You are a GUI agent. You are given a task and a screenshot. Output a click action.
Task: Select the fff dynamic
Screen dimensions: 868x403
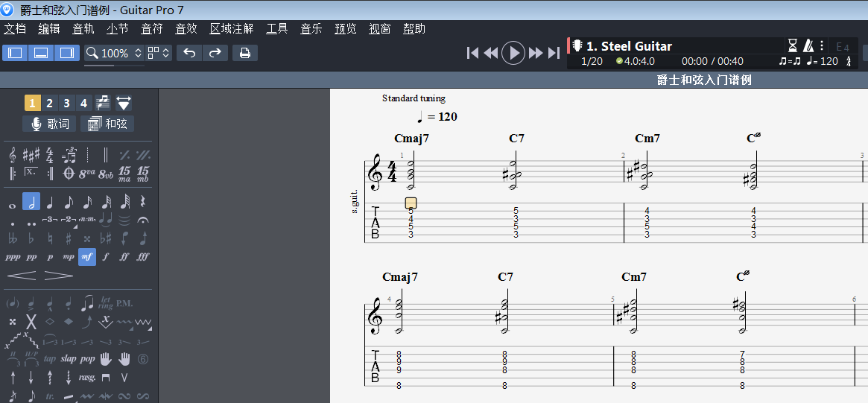[x=143, y=257]
